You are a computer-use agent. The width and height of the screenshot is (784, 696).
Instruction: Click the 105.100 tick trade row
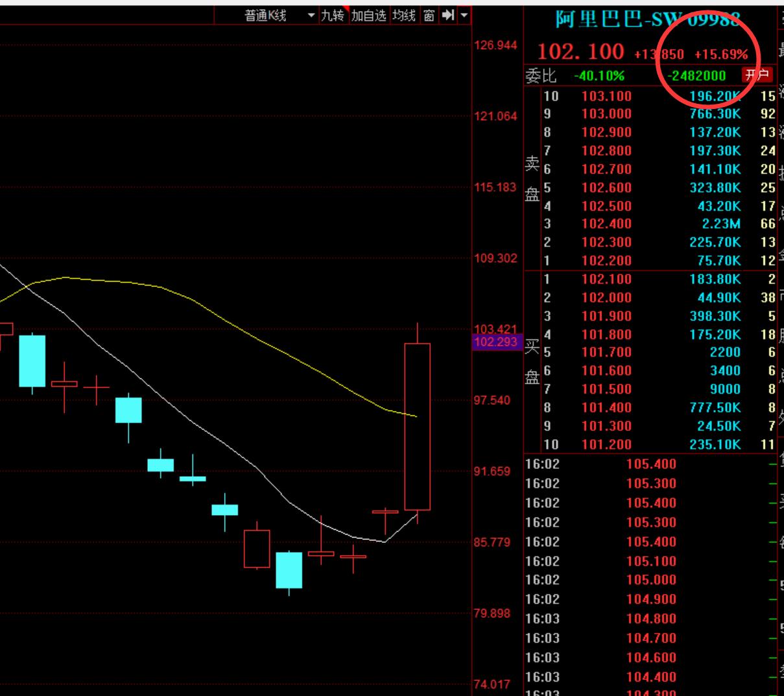tap(650, 561)
